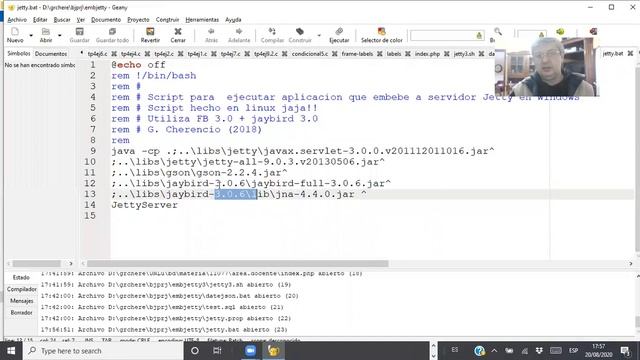Create a new file with Nuevo
Screen dimensions: 640x360
click(x=15, y=35)
